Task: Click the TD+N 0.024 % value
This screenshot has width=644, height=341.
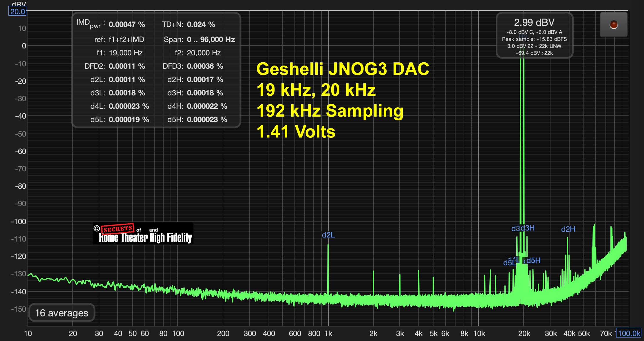Action: 201,24
